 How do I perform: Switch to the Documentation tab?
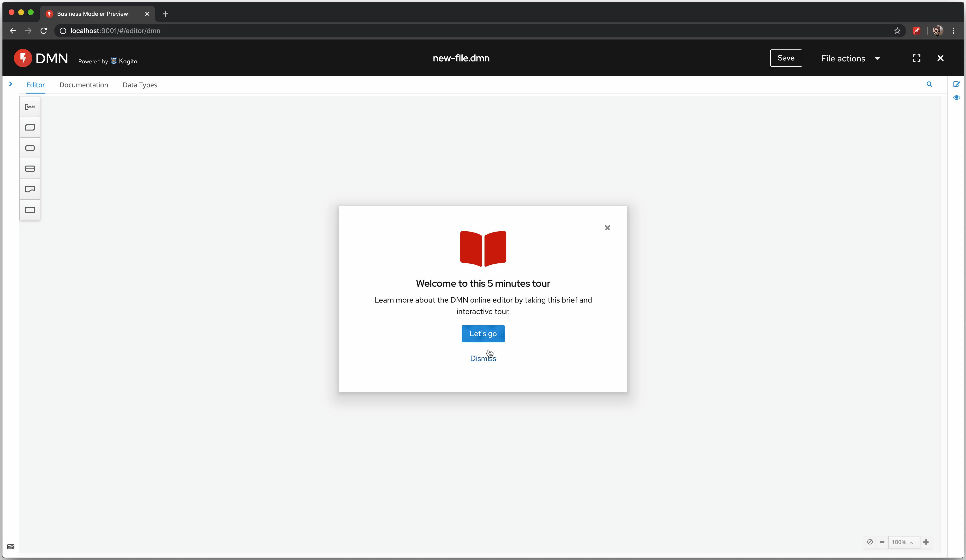click(83, 85)
